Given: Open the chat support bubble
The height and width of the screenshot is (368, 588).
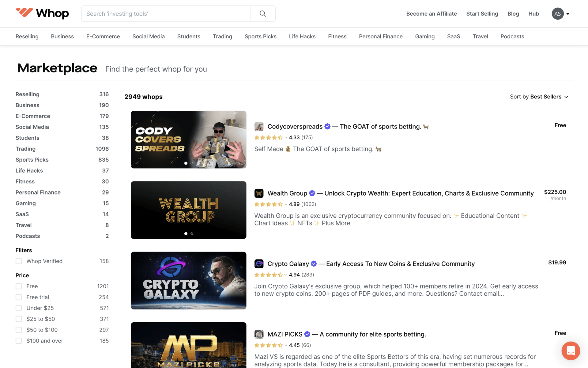Looking at the screenshot, I should [x=571, y=351].
